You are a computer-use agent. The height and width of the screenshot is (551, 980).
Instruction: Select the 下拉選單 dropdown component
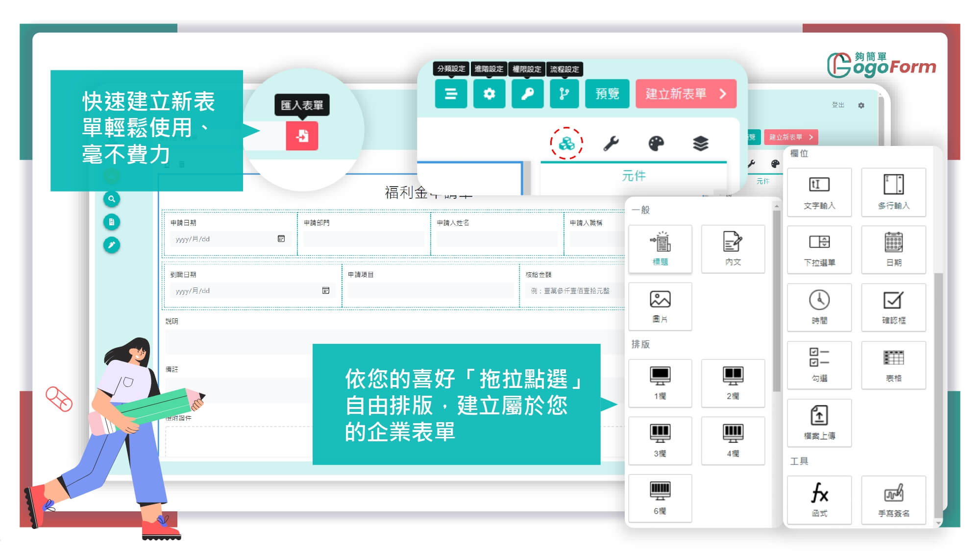click(x=819, y=250)
